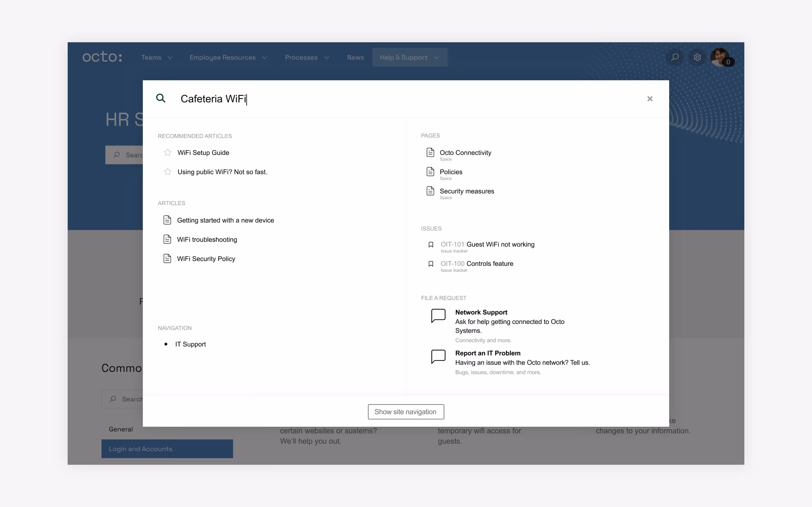Open header search magnifier icon
This screenshot has width=812, height=507.
pyautogui.click(x=674, y=57)
